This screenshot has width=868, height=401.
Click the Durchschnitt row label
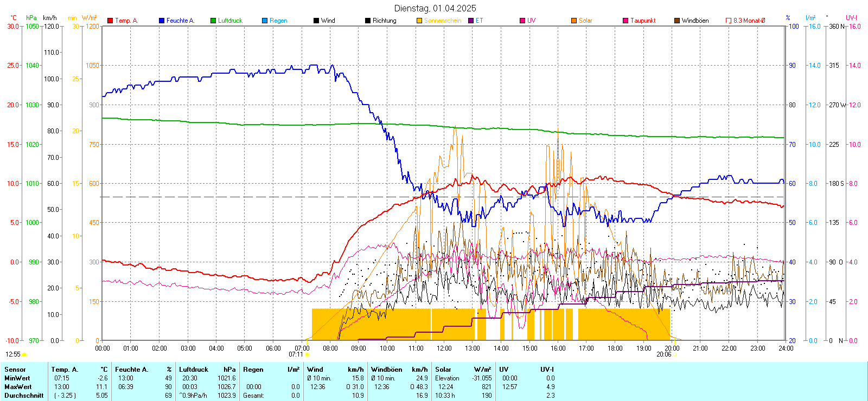(x=24, y=396)
